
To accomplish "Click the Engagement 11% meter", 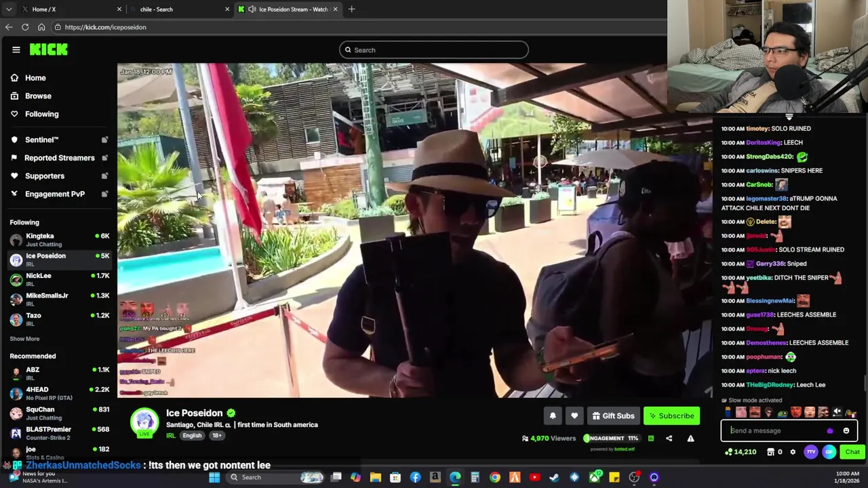I will point(611,439).
